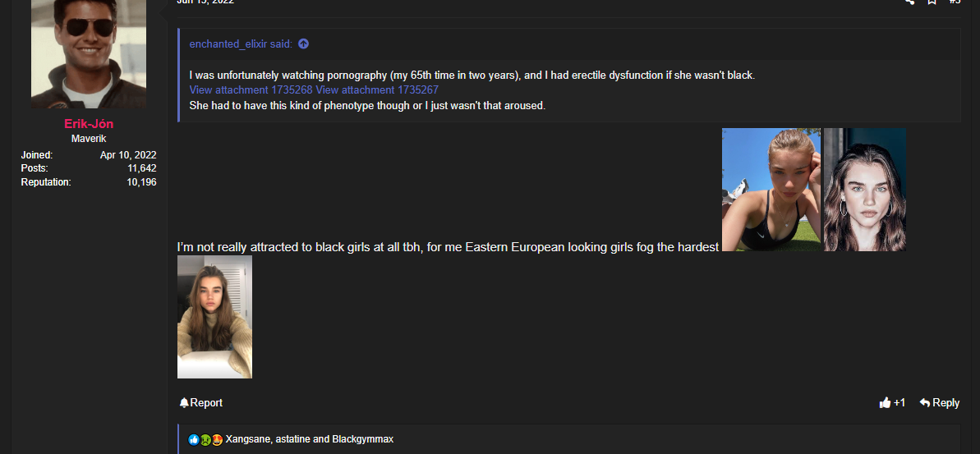
Task: Reply to Erik-Jón's post
Action: (940, 403)
